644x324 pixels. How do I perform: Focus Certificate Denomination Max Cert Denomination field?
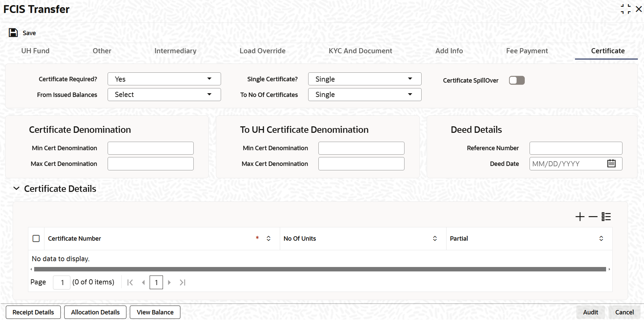tap(151, 164)
